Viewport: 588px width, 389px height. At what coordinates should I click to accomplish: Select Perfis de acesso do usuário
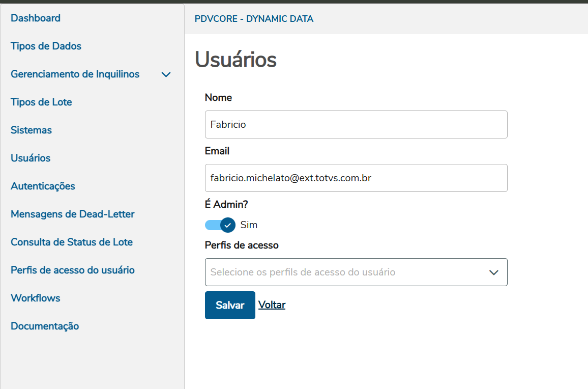(x=73, y=270)
